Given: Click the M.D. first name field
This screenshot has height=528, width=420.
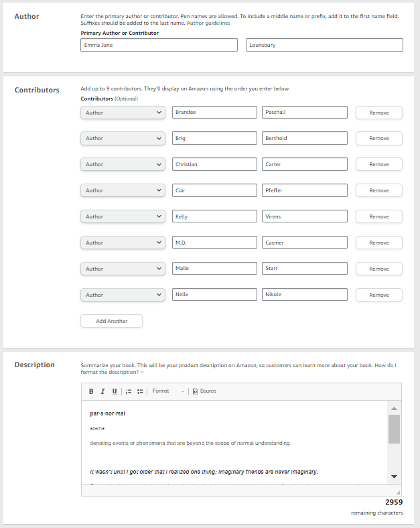Looking at the screenshot, I should (214, 242).
